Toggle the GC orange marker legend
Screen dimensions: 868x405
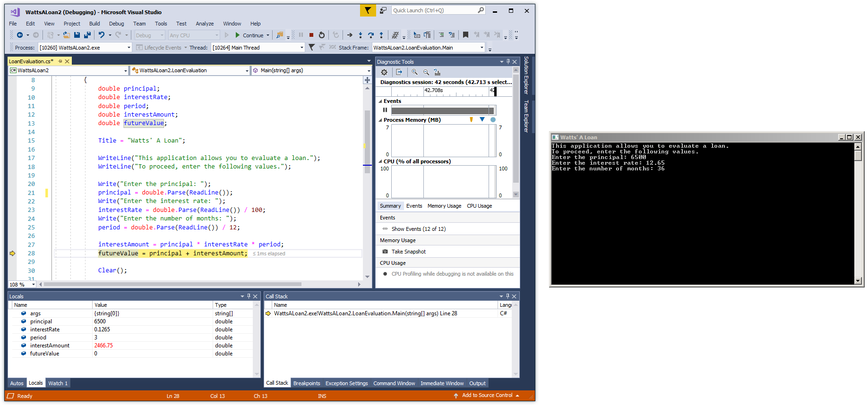[471, 119]
